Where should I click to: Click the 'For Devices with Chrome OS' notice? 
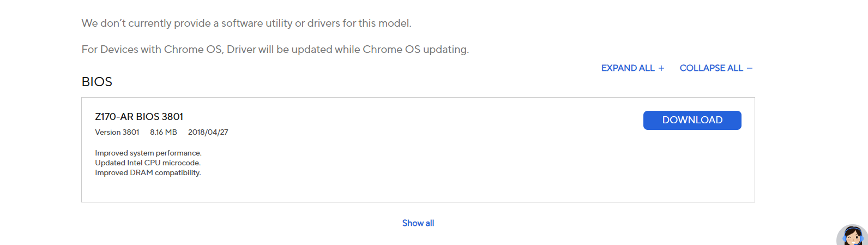275,50
